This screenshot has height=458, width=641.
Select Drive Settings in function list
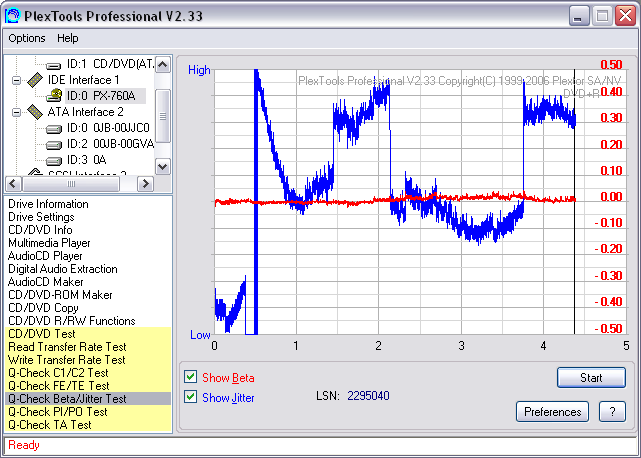41,217
